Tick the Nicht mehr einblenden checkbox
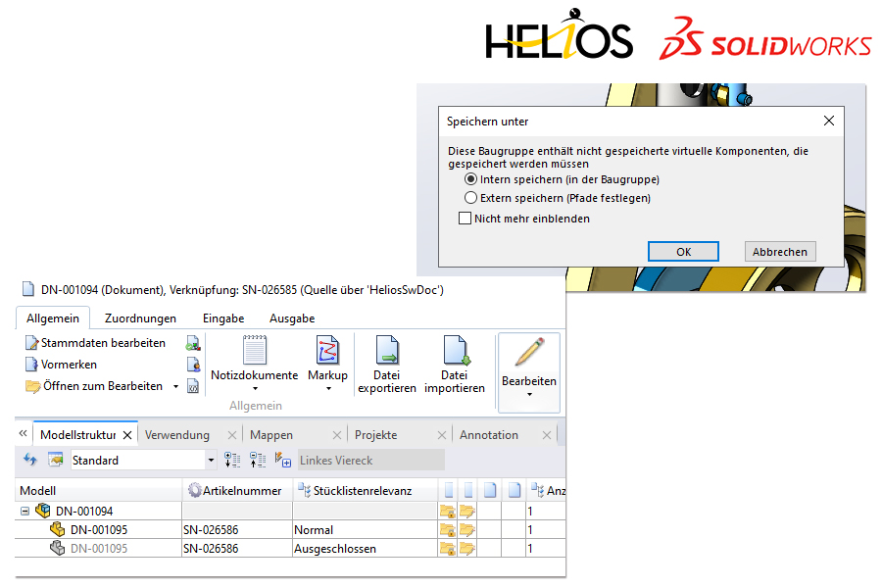The width and height of the screenshot is (882, 588). click(465, 219)
